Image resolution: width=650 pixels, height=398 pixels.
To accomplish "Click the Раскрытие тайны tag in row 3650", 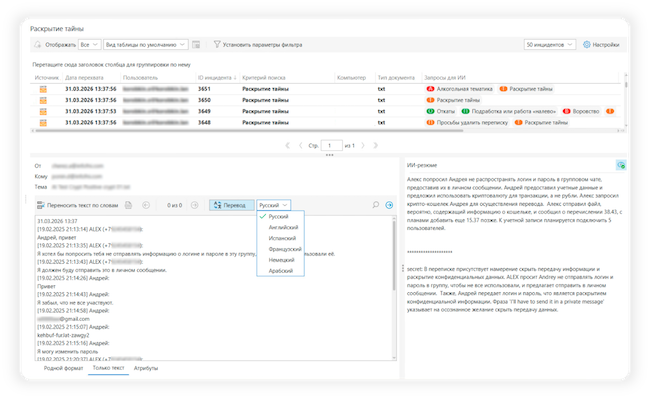I will (453, 100).
